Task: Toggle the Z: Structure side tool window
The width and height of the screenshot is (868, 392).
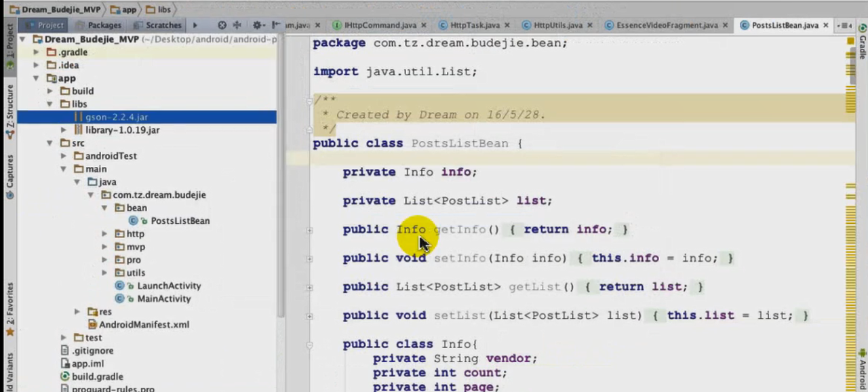Action: (x=9, y=111)
